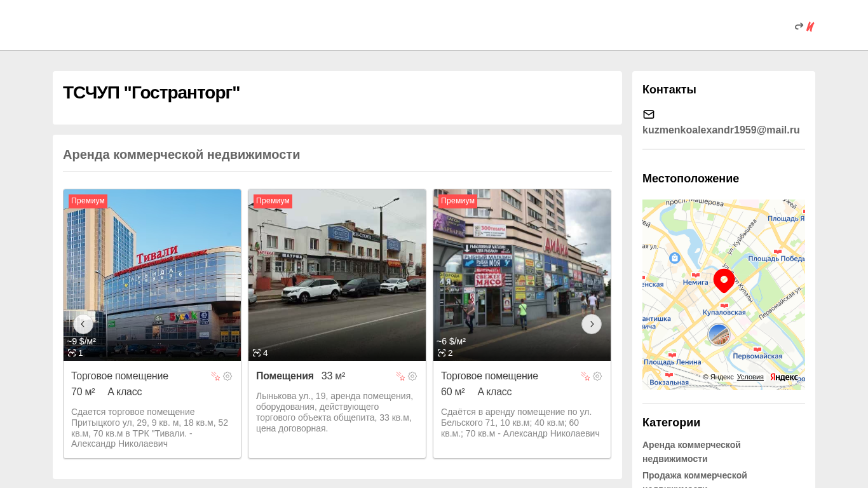
Task: Click the 'Сдаётся в аренду помещение' description
Action: click(520, 423)
